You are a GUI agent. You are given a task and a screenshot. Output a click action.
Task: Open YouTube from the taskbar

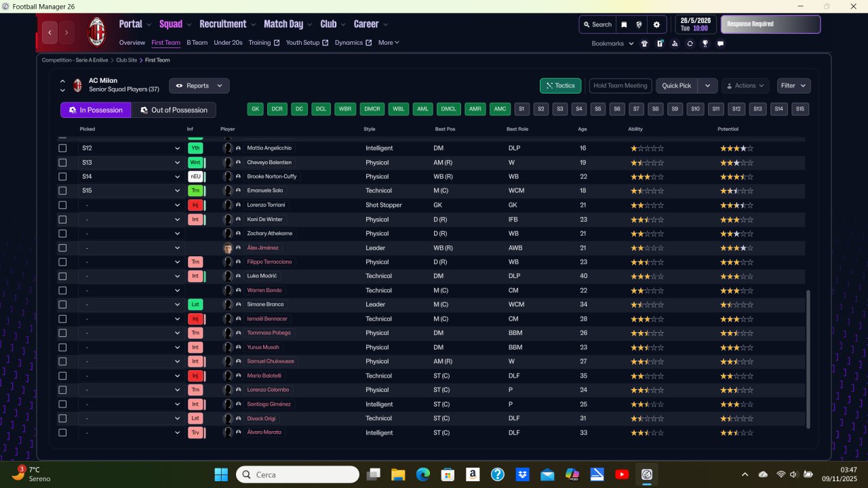622,474
